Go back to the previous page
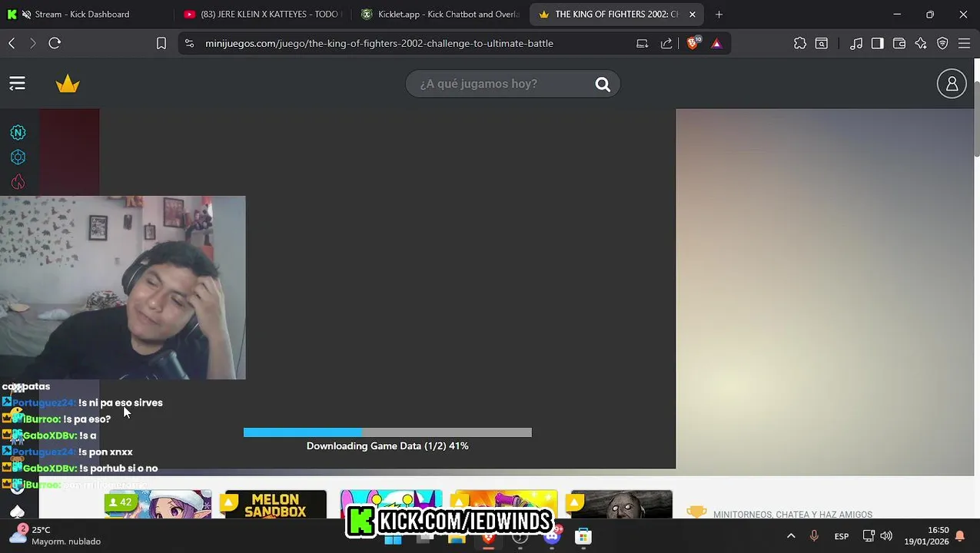The image size is (980, 553). click(12, 43)
